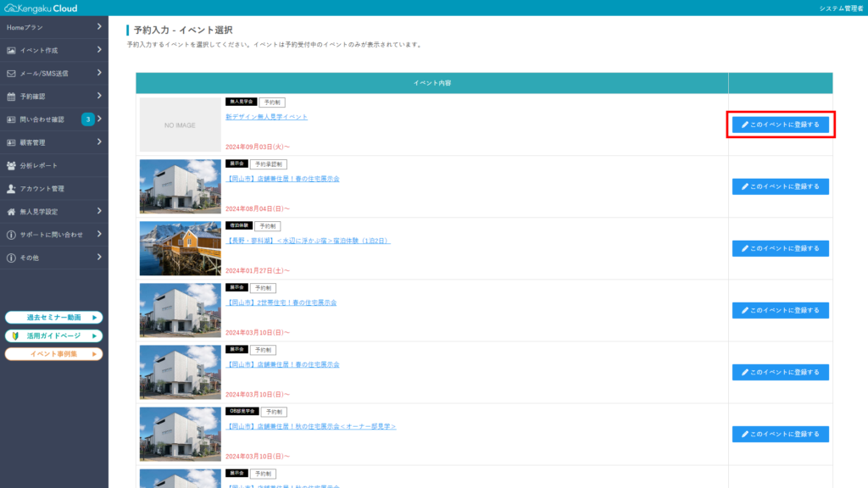Click the 予約承認制 tag
Screen dimensions: 868x488
[x=269, y=164]
